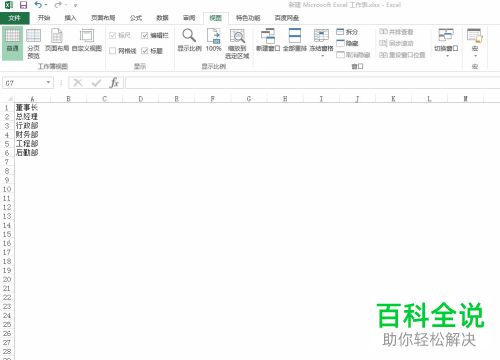
Task: Switch to the 特色功能 tab
Action: (x=248, y=18)
